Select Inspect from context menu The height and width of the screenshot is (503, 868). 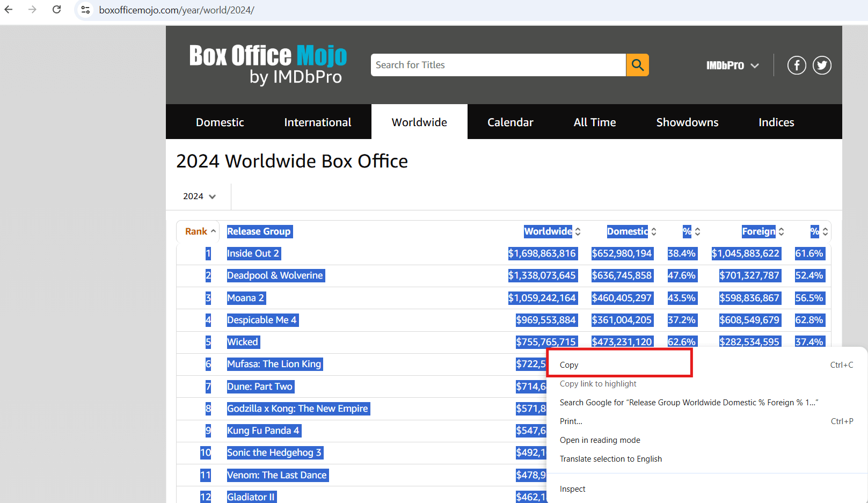[x=706, y=489]
